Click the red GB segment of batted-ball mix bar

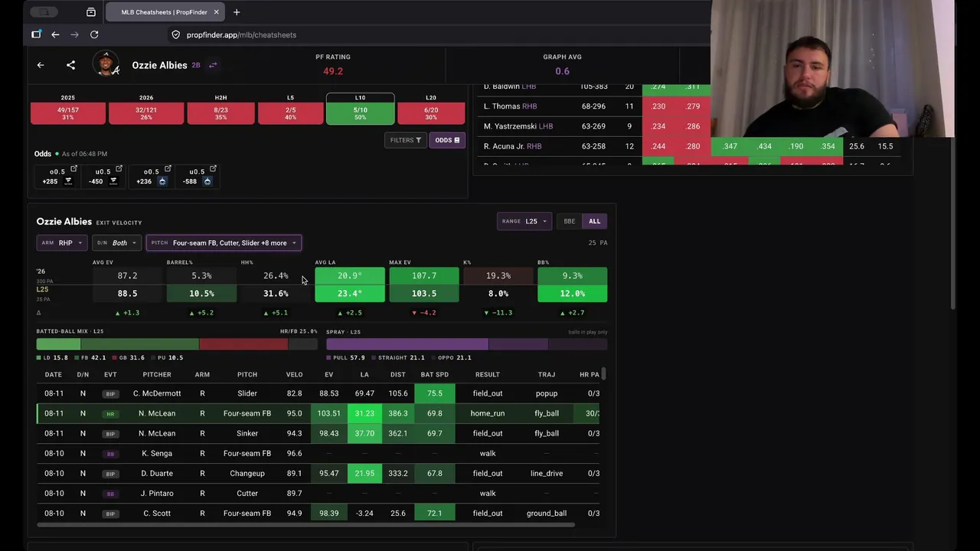coord(243,344)
